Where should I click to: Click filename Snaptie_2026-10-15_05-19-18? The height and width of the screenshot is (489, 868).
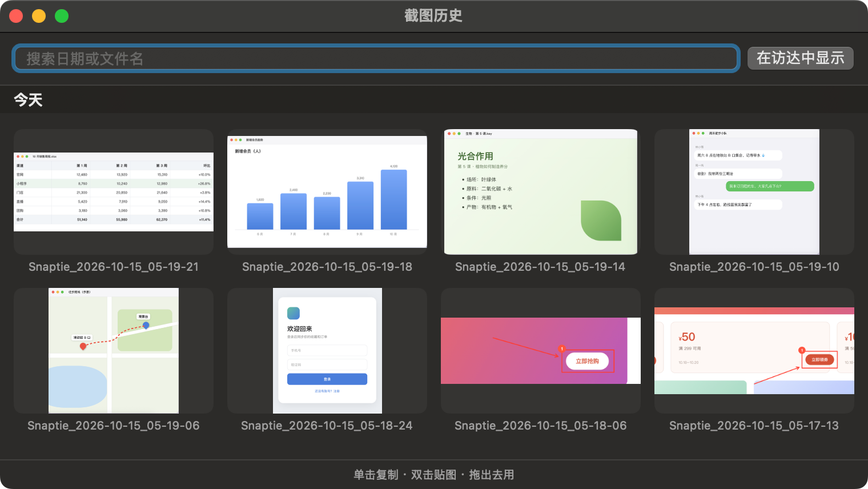click(x=327, y=267)
